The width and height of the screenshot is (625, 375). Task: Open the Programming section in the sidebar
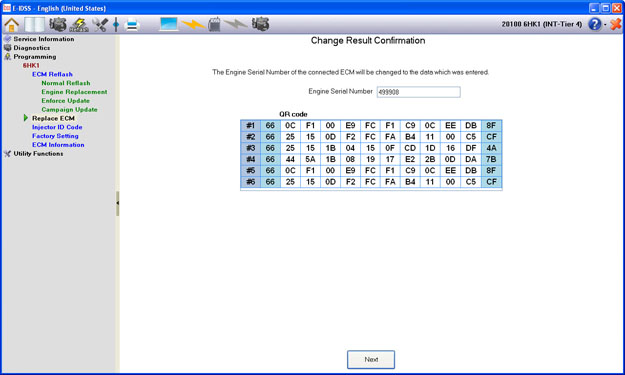[x=35, y=57]
